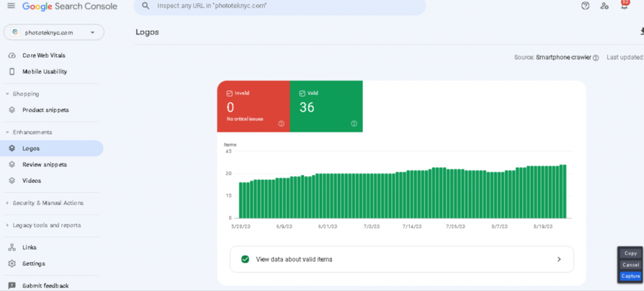644x291 pixels.
Task: Click the green Valid 36 card
Action: click(326, 106)
